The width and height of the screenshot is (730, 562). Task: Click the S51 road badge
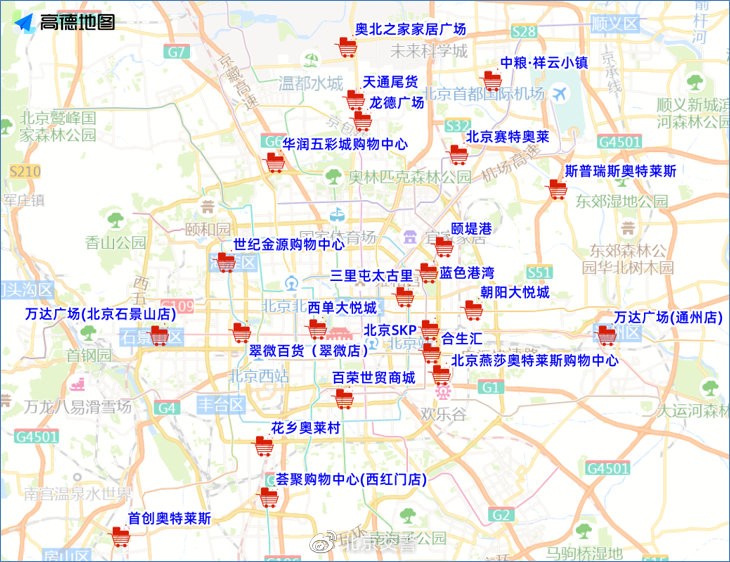(539, 272)
